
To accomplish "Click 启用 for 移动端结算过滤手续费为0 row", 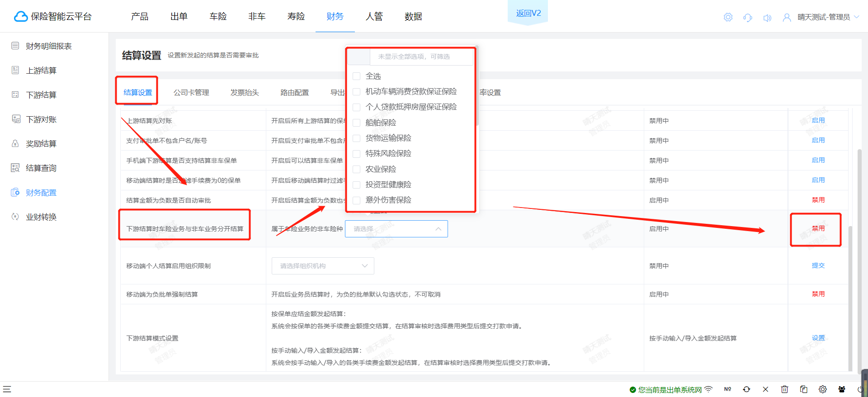I will pyautogui.click(x=818, y=180).
